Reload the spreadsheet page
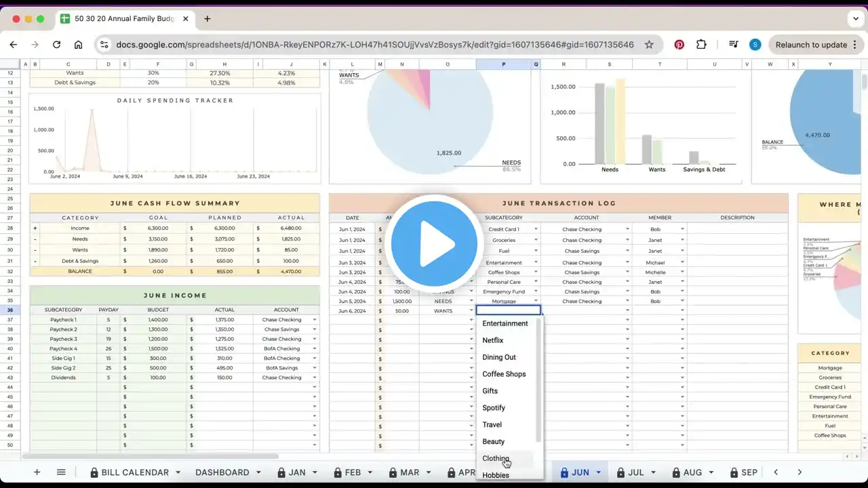 point(57,45)
